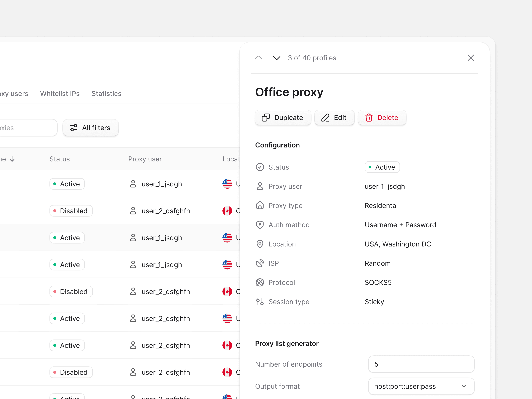The height and width of the screenshot is (399, 532).
Task: Switch to the Whitelist IPs tab
Action: (x=60, y=94)
